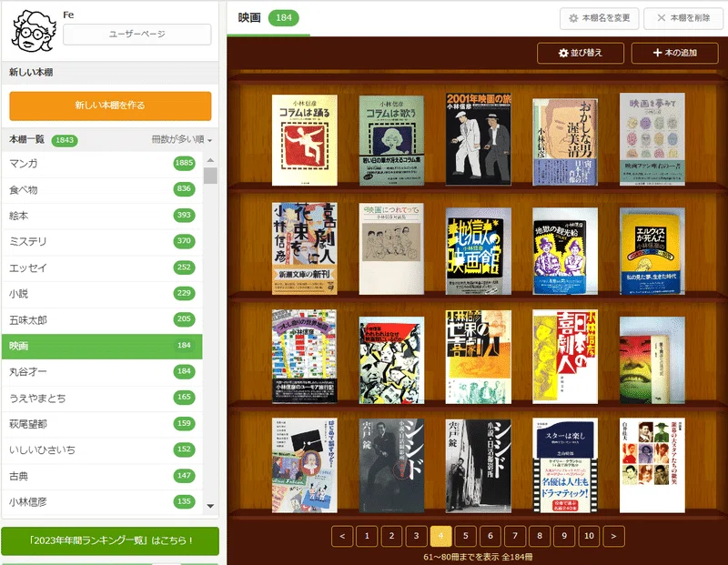Open the スターは楽し cover
Viewport: 728px width, 565px height.
pos(565,465)
